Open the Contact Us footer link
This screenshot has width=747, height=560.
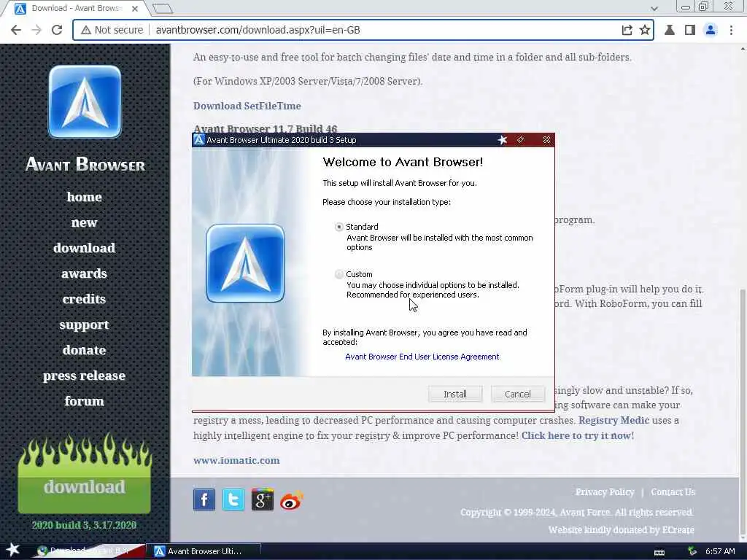(x=673, y=492)
